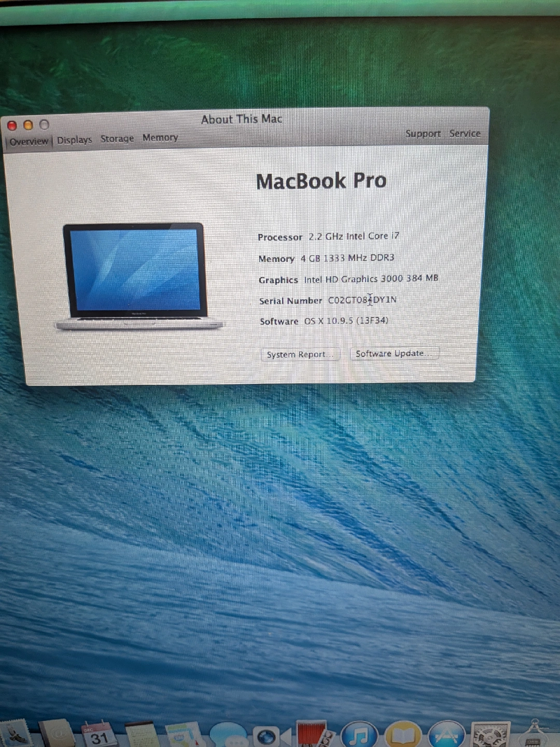Viewport: 560px width, 747px height.
Task: Switch to the Storage tab
Action: pyautogui.click(x=117, y=139)
